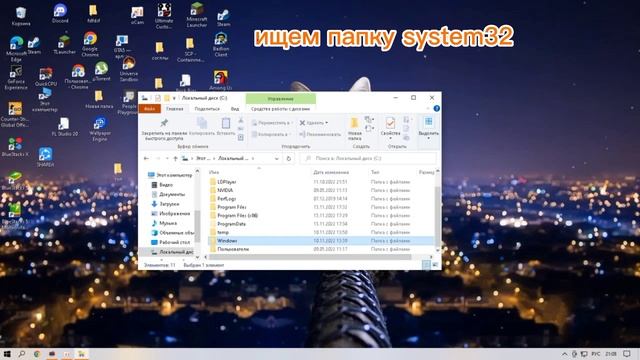Launch Universe Sandbox desktop shortcut
The width and height of the screenshot is (640, 360).
pos(129,69)
